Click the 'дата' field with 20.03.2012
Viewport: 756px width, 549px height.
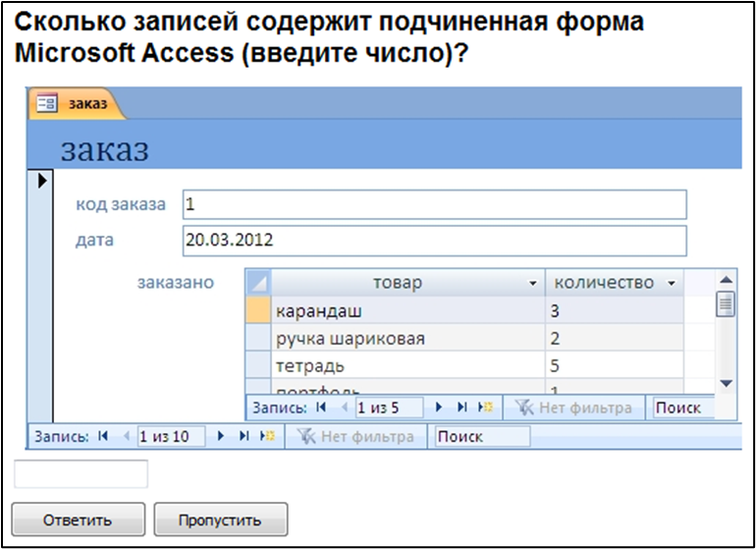pyautogui.click(x=434, y=241)
